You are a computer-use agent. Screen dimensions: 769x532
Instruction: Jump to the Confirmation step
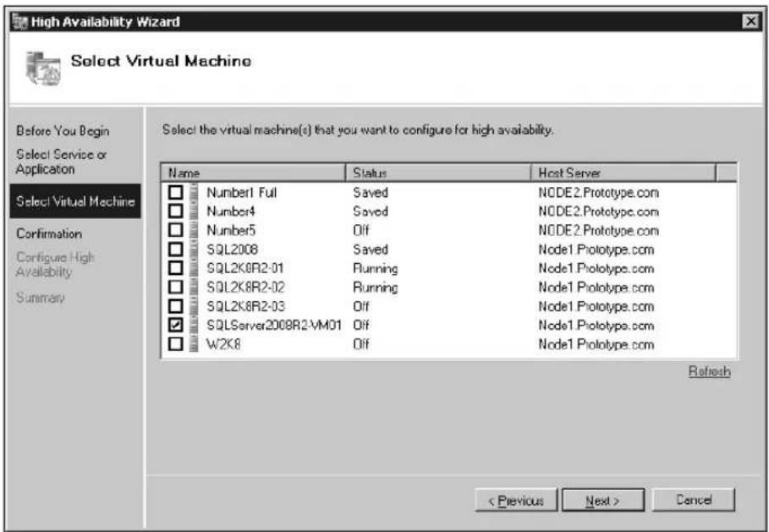(49, 234)
